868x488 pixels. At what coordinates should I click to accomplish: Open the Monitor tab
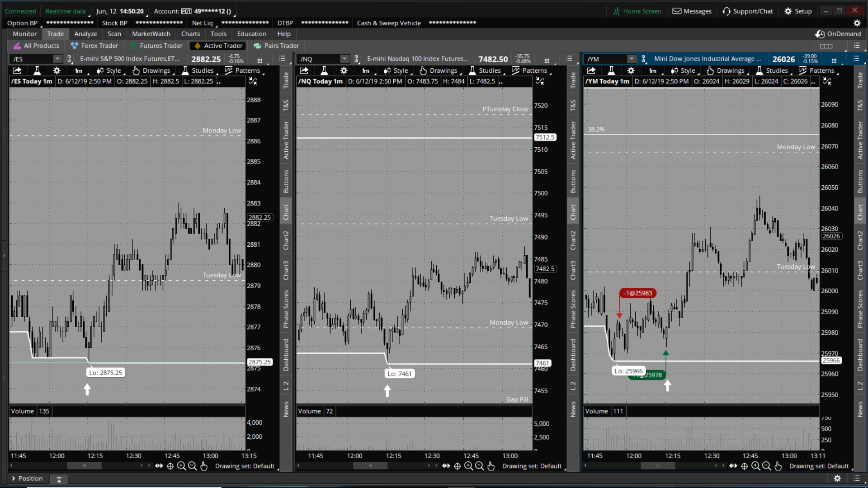click(x=25, y=34)
